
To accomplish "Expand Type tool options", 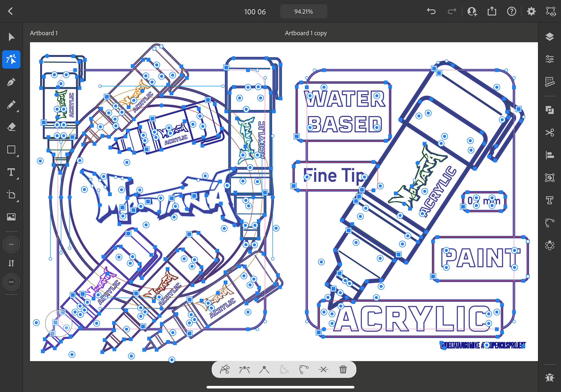I will pyautogui.click(x=18, y=178).
